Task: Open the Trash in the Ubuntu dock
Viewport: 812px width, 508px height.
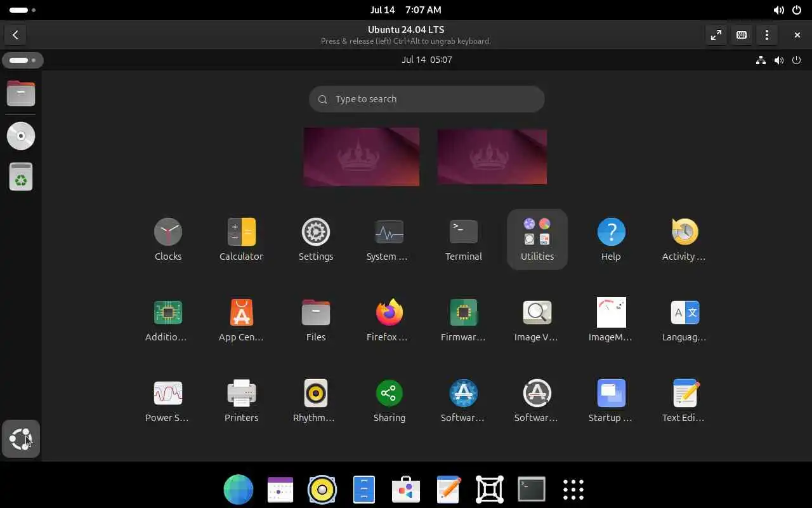Action: pos(21,177)
